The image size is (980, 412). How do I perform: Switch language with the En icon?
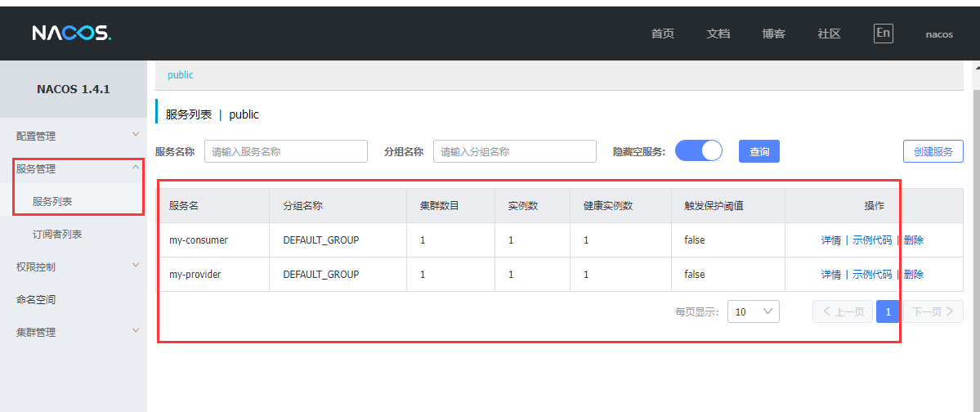click(x=883, y=34)
